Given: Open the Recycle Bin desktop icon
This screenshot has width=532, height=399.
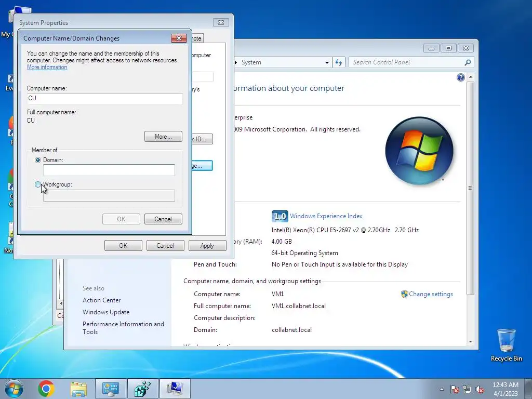Looking at the screenshot, I should pos(506,345).
